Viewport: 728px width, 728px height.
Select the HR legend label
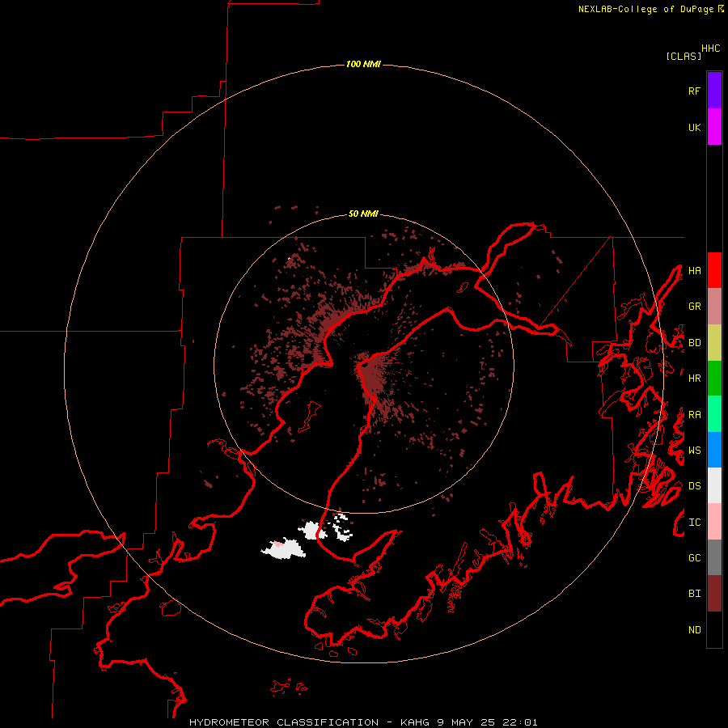click(694, 379)
